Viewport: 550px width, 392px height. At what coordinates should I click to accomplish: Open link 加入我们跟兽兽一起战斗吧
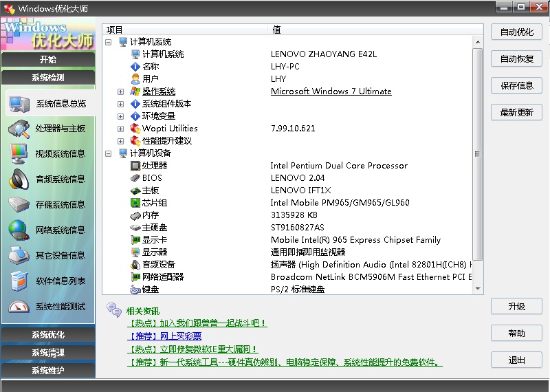197,323
